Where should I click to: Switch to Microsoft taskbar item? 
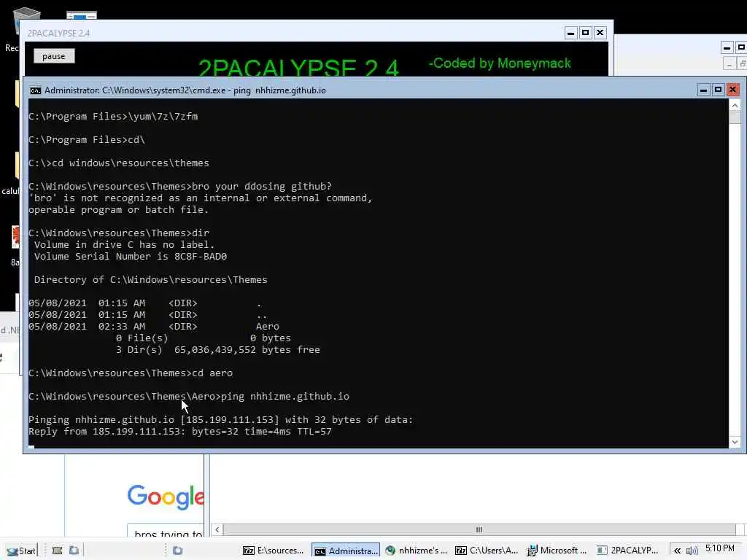point(557,551)
